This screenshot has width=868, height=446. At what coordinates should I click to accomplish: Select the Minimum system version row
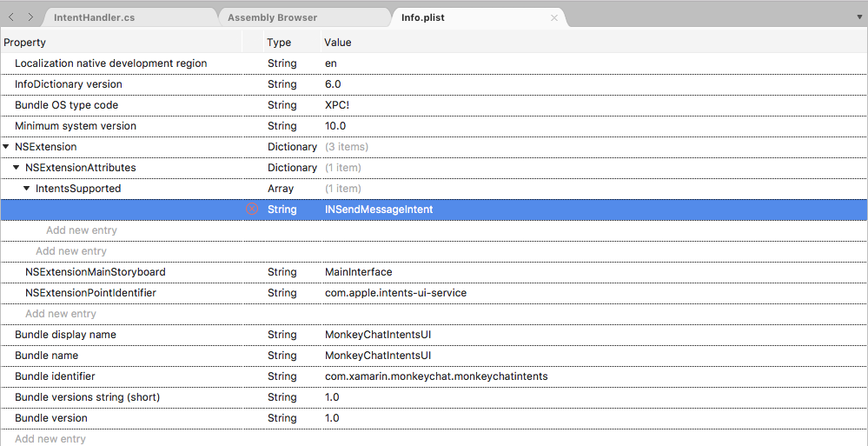click(x=75, y=126)
